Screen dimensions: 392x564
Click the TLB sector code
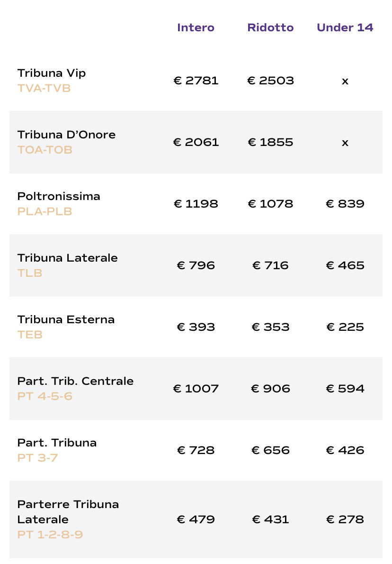tap(30, 273)
